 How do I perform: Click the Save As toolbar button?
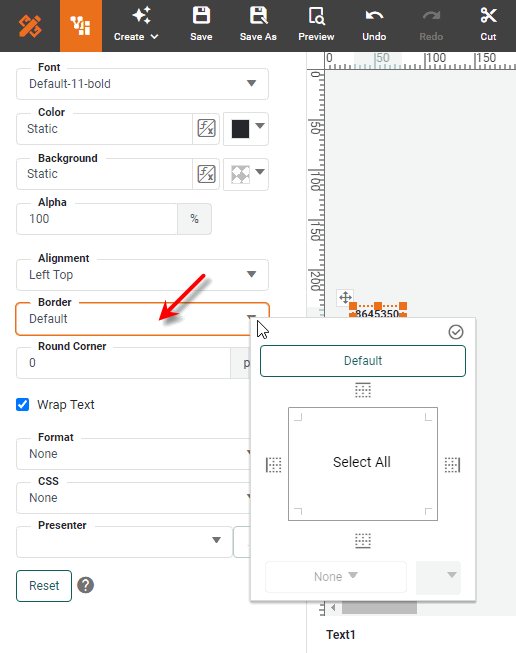pos(258,26)
